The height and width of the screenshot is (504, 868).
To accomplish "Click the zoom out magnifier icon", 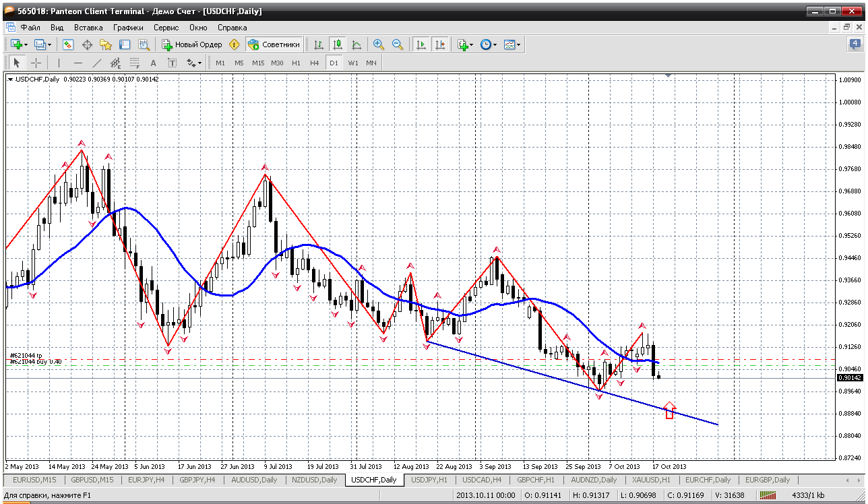I will tap(398, 44).
